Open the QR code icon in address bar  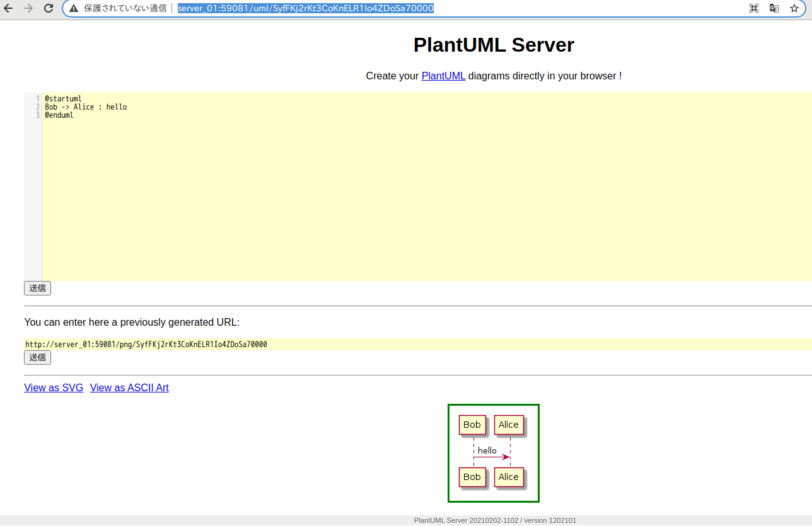753,8
